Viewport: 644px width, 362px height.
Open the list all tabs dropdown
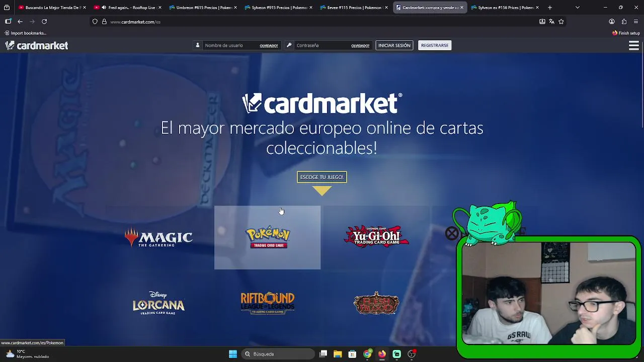[577, 8]
